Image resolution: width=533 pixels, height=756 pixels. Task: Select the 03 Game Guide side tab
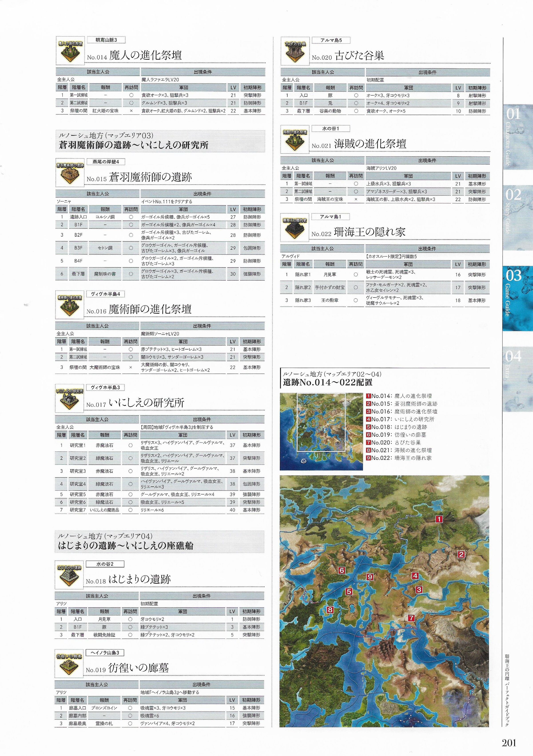coord(518,298)
